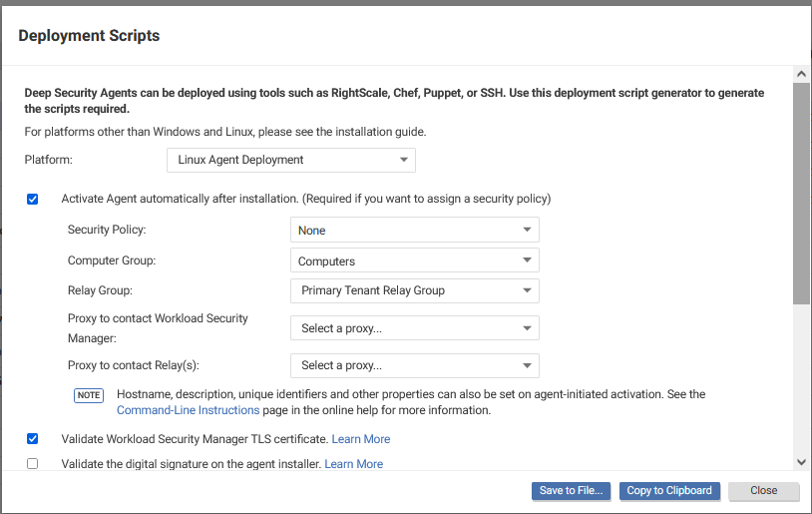Uncheck Validate Workload Security Manager TLS certificate
Image resolution: width=812 pixels, height=514 pixels.
pyautogui.click(x=33, y=439)
